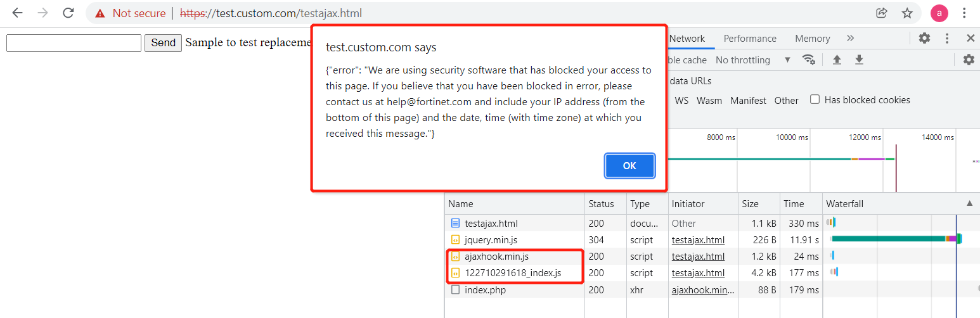Click the import HAR upload arrow icon
The height and width of the screenshot is (318, 980).
point(837,60)
